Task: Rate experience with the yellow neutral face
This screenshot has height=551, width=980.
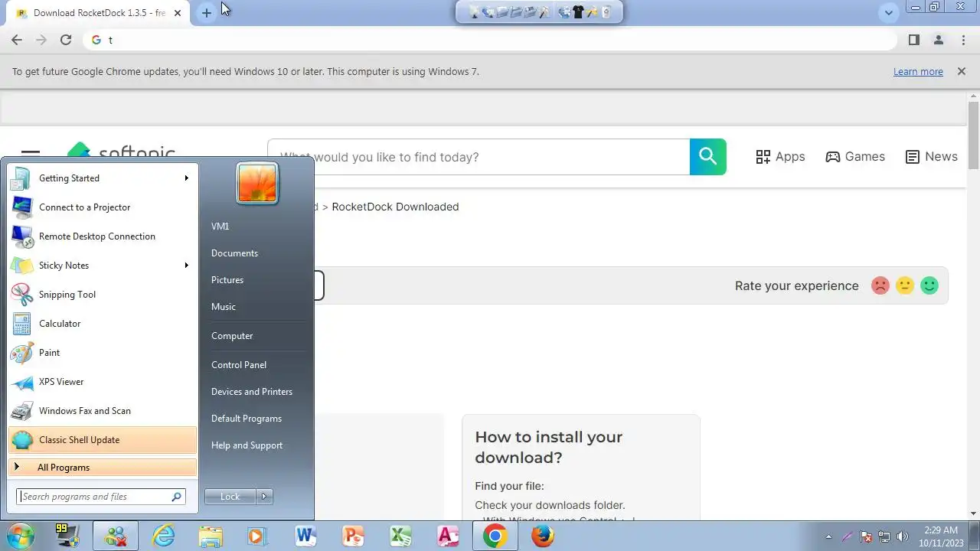Action: [x=905, y=285]
